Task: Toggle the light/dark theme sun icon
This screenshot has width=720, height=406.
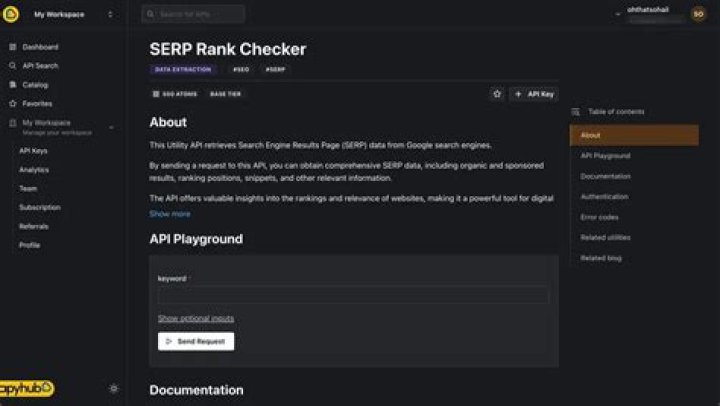Action: click(114, 389)
